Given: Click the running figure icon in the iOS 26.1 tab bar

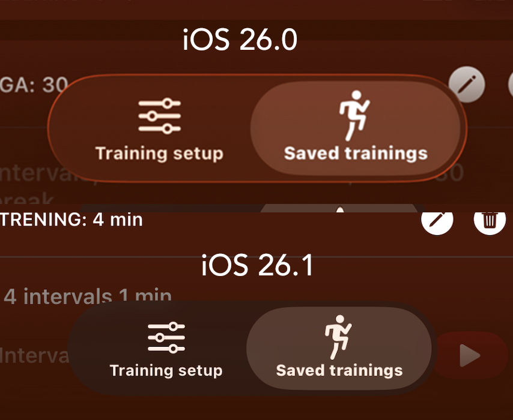Looking at the screenshot, I should 338,337.
